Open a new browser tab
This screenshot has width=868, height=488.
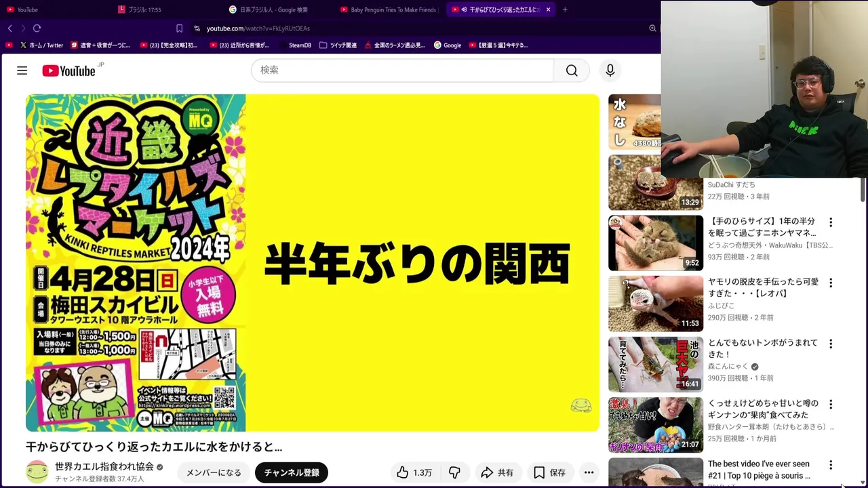tap(565, 9)
